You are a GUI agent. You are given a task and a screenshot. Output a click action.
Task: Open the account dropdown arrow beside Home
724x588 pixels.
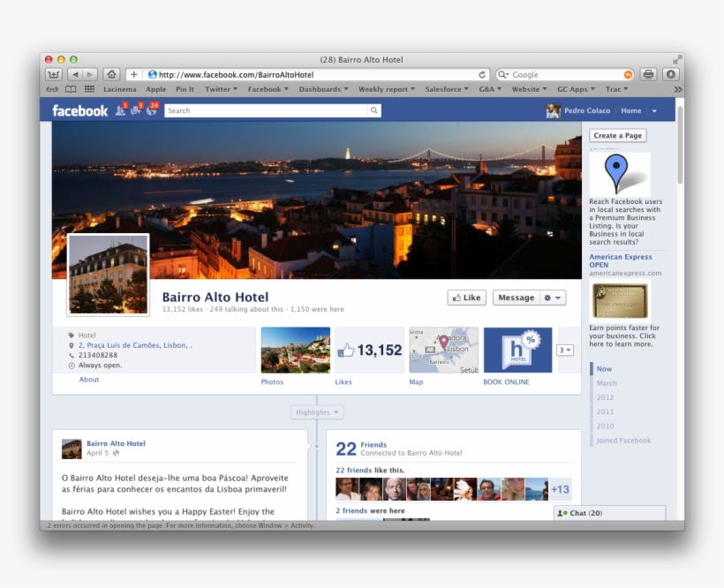pyautogui.click(x=653, y=110)
